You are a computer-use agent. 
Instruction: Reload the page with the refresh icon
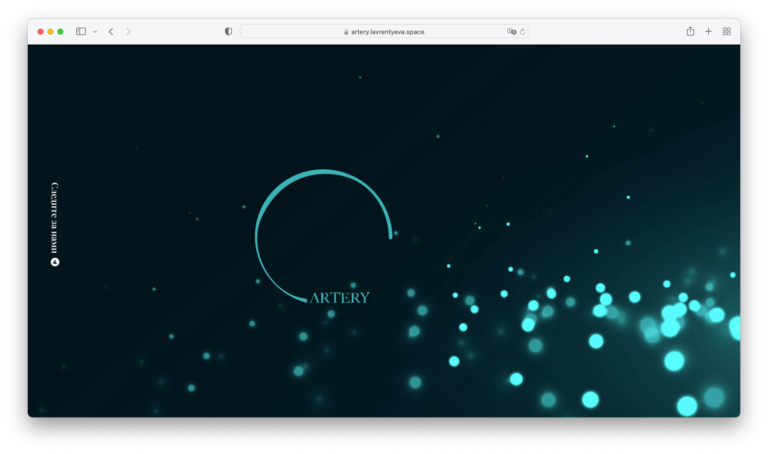pos(523,32)
